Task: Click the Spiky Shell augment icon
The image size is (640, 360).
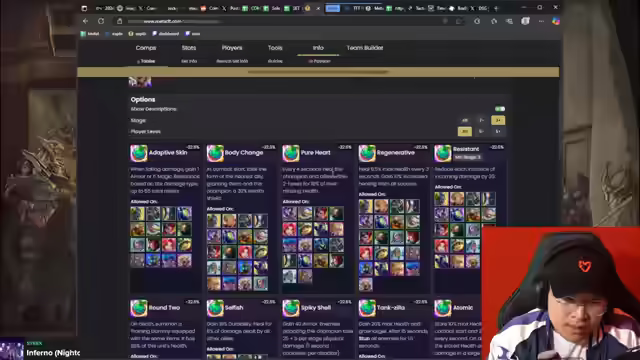Action: point(291,308)
